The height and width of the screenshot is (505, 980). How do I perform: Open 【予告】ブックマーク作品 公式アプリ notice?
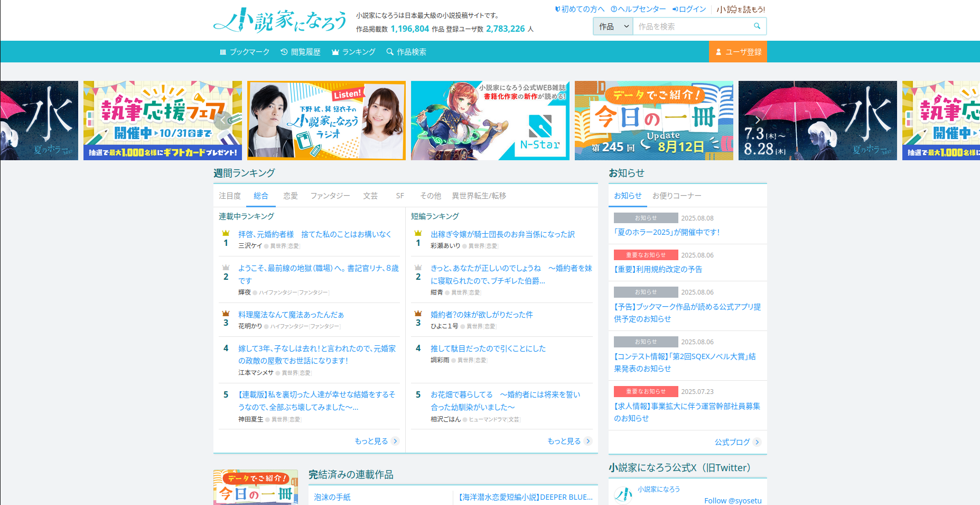687,313
